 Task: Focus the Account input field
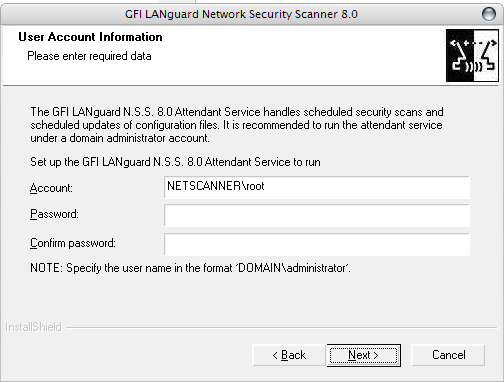click(x=317, y=187)
